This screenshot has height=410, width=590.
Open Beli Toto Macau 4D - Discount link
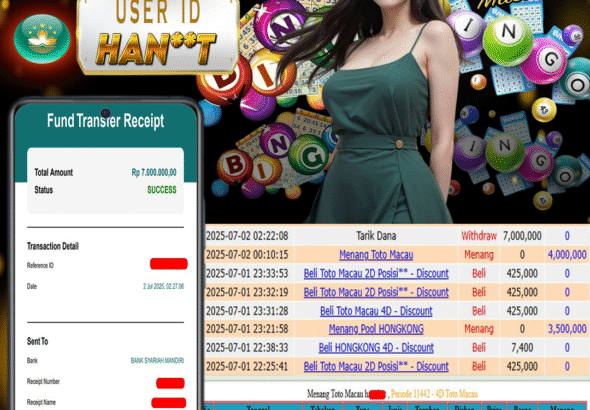click(376, 311)
